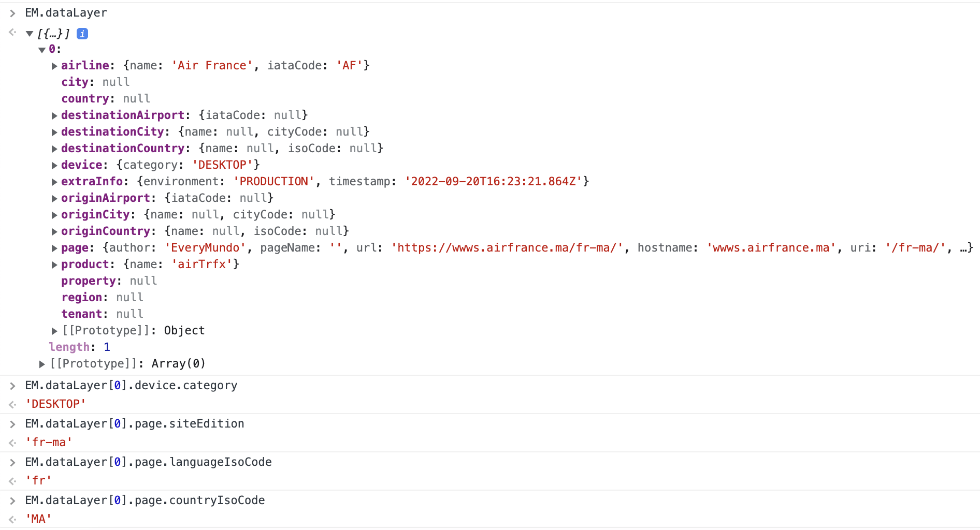Select the 'fr-ma' output value
The width and height of the screenshot is (980, 530).
coord(49,443)
